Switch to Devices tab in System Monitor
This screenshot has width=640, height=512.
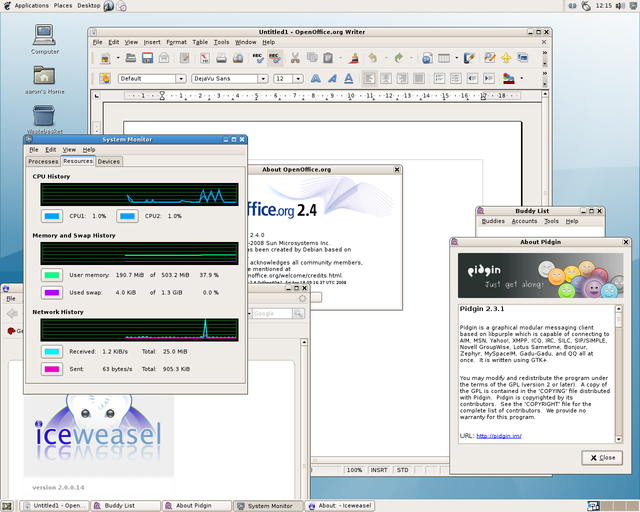point(109,161)
